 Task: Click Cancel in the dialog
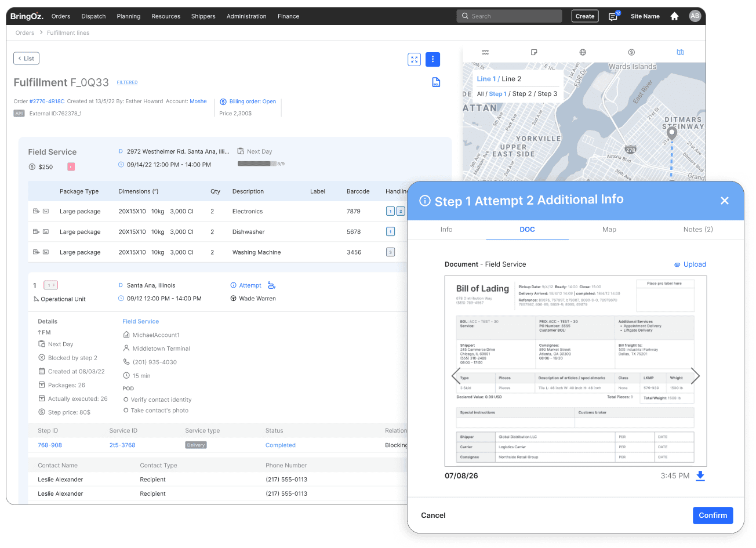tap(433, 516)
